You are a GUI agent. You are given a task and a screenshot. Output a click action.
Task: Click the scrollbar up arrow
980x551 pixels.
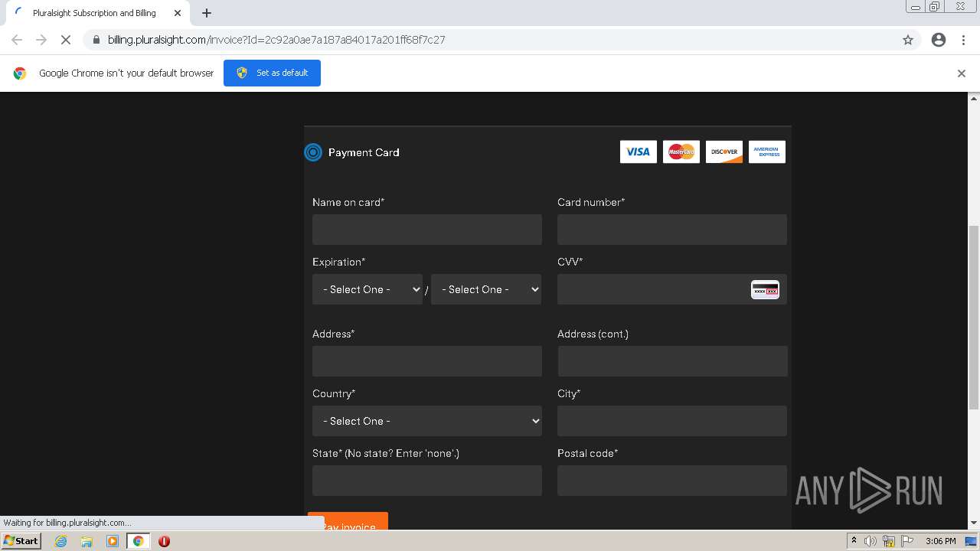[974, 98]
